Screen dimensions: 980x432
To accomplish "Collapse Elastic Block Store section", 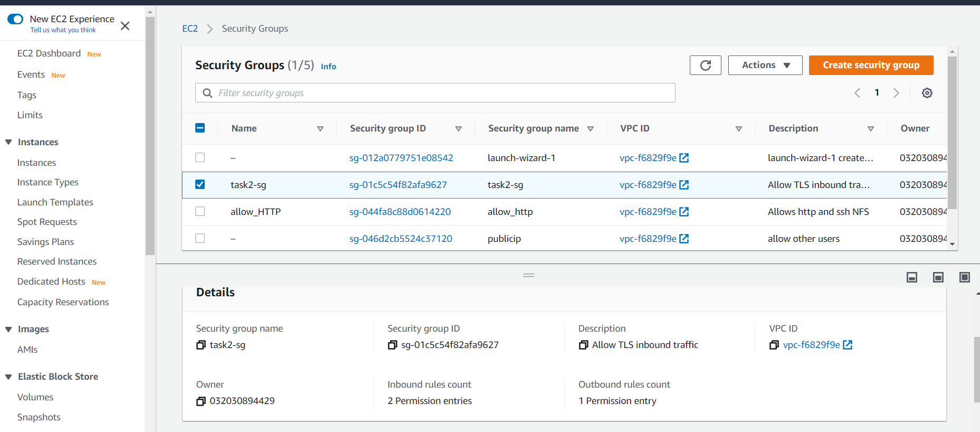I will pyautogui.click(x=8, y=377).
